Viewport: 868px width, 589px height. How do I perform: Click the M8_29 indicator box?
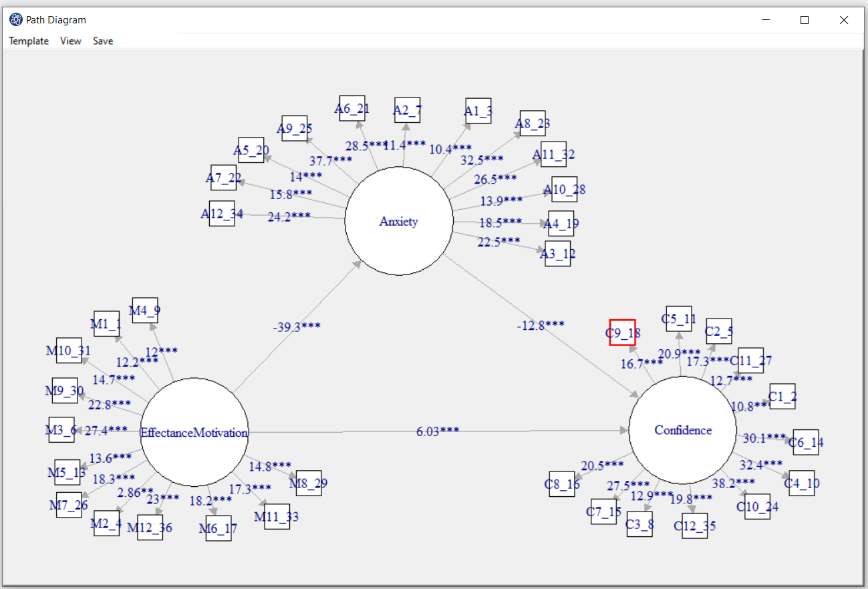click(x=308, y=483)
